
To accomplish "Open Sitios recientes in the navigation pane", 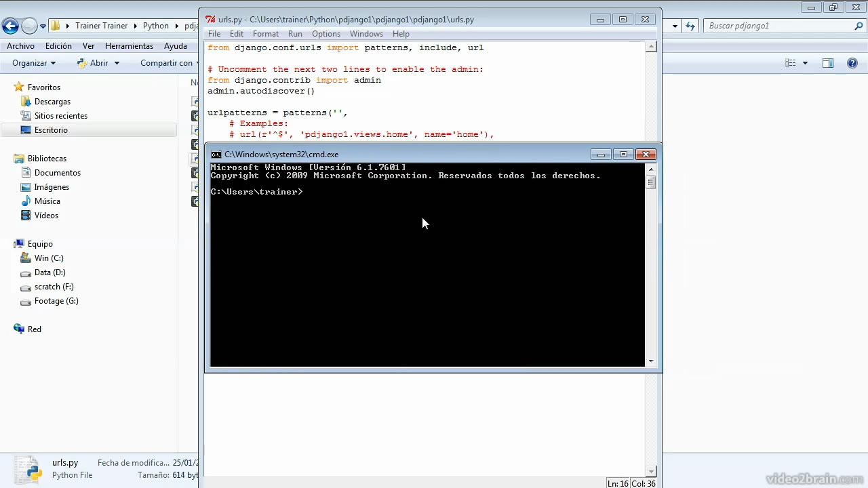I will click(61, 116).
